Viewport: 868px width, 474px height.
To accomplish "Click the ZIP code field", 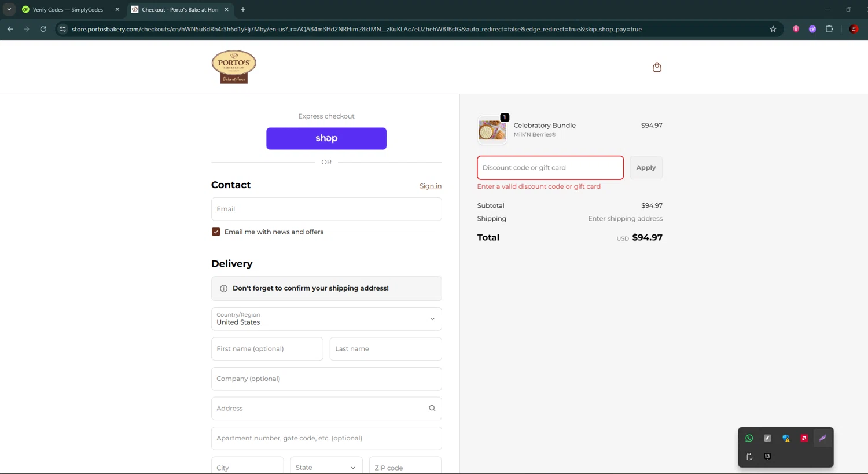I will click(405, 467).
